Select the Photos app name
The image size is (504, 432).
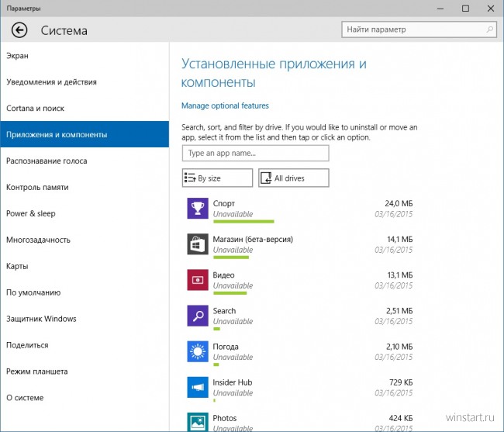click(x=225, y=418)
